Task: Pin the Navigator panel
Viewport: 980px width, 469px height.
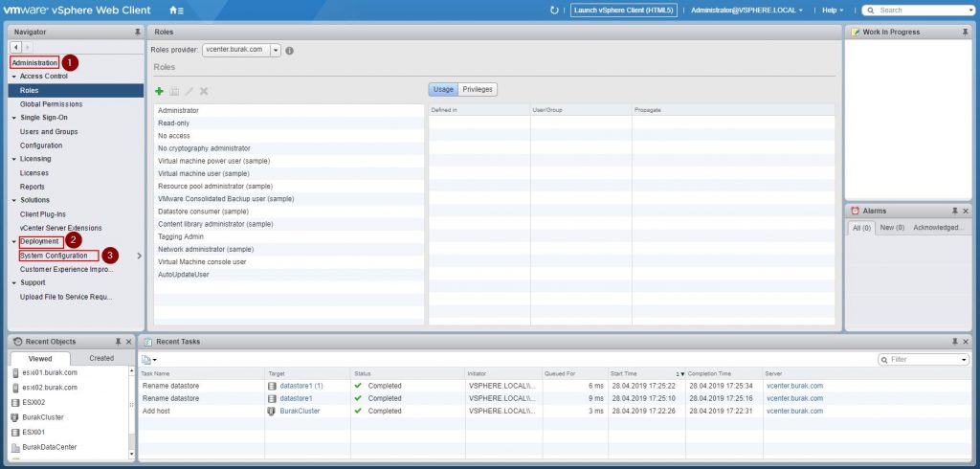Action: 138,32
